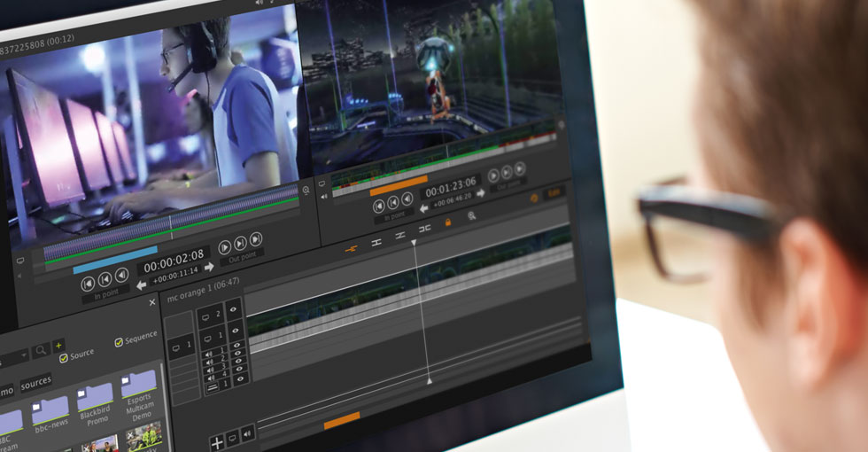Jump to Out point in record viewer

(x=519, y=168)
